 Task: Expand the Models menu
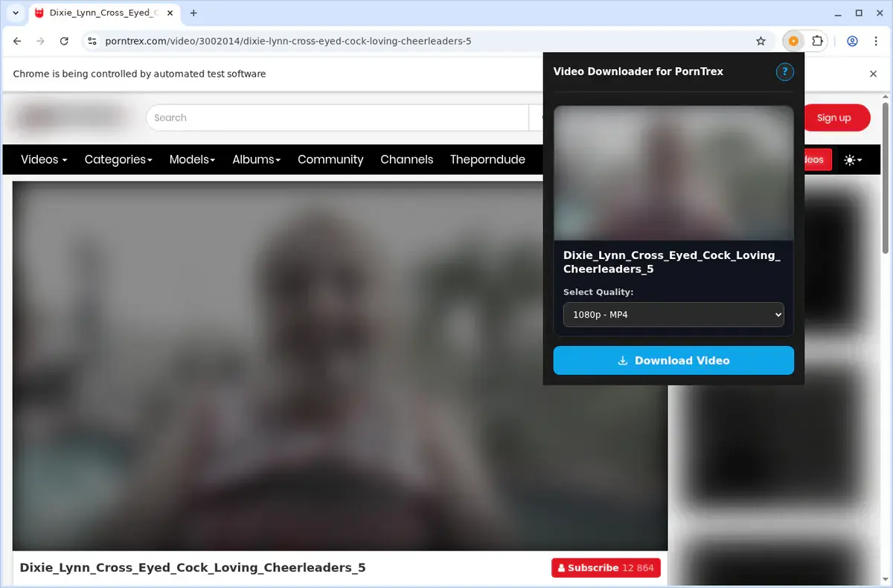pos(192,159)
